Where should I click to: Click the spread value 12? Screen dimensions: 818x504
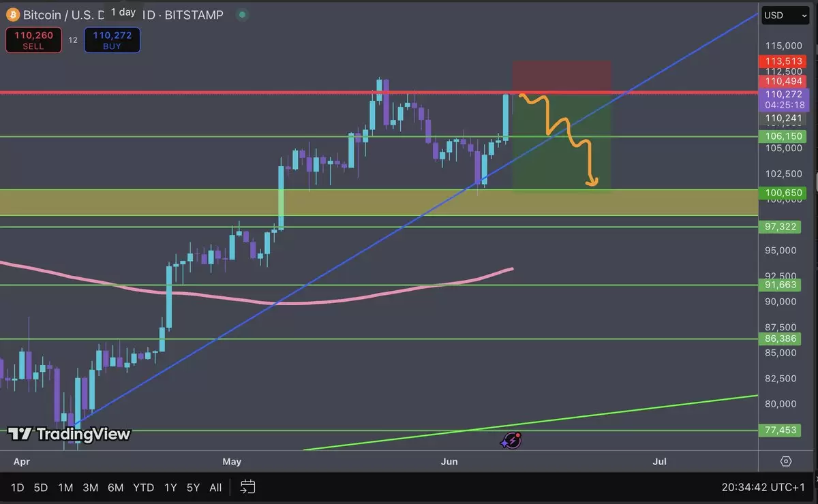(x=73, y=40)
